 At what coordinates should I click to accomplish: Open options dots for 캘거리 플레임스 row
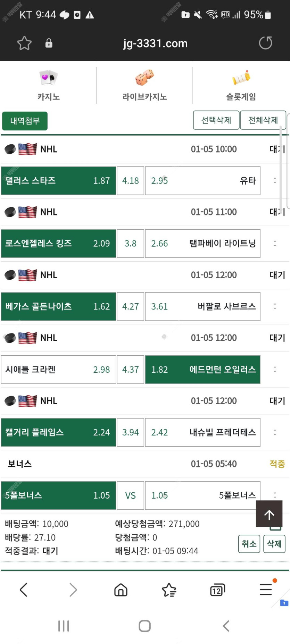point(275,432)
